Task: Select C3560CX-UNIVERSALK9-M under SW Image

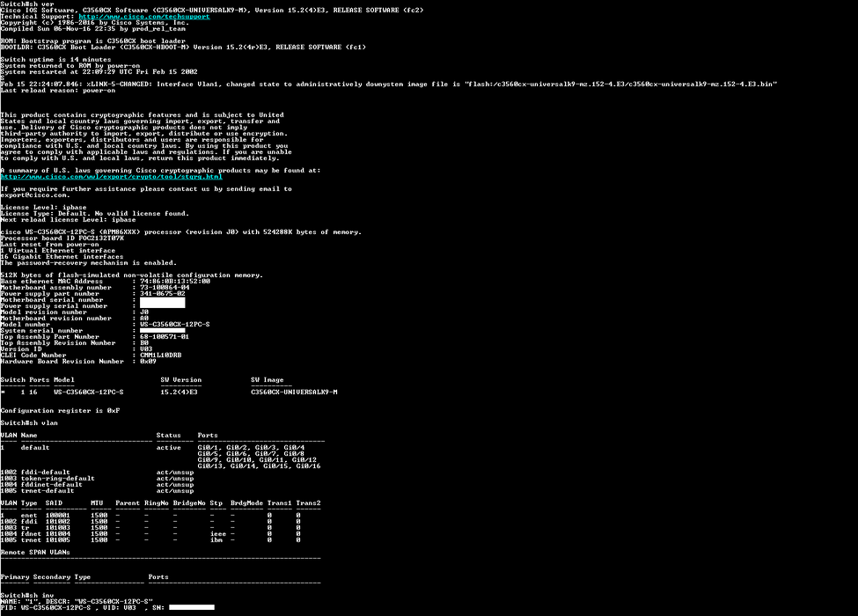Action: point(295,392)
